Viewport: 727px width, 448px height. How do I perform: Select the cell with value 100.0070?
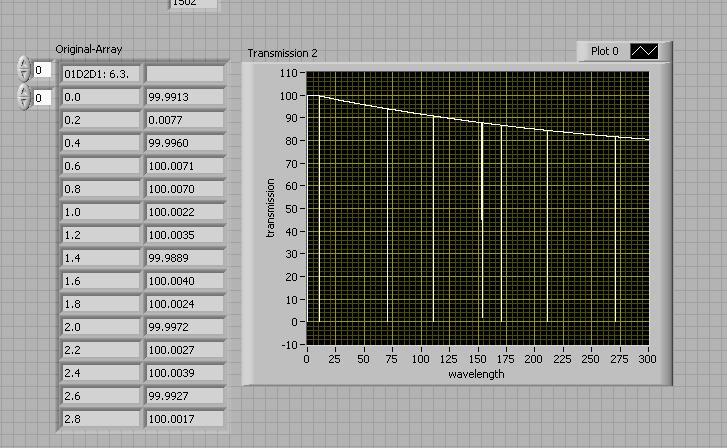tap(185, 189)
